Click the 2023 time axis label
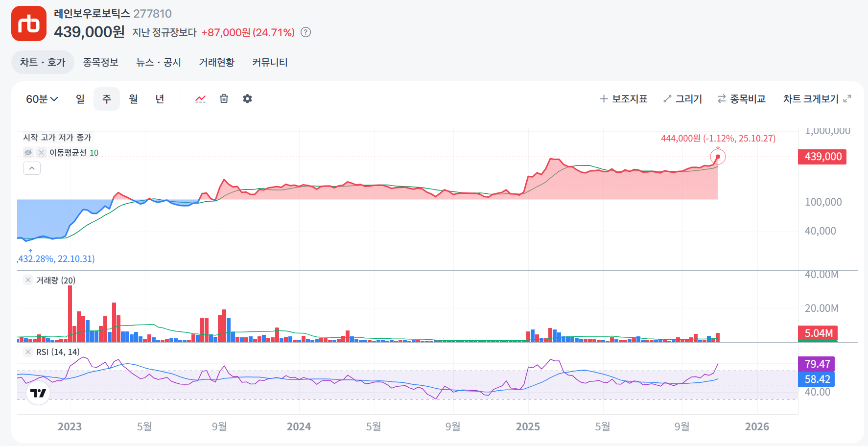Viewport: 868px width, 446px height. 70,426
